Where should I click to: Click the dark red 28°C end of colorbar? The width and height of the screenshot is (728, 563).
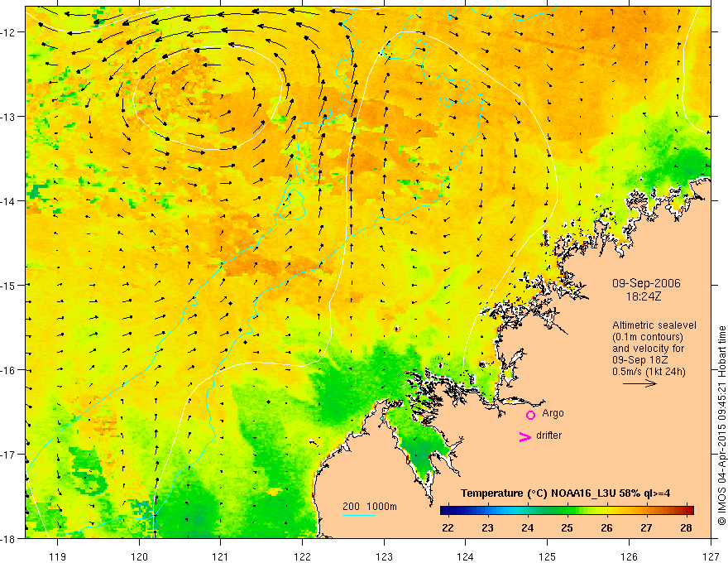[689, 511]
